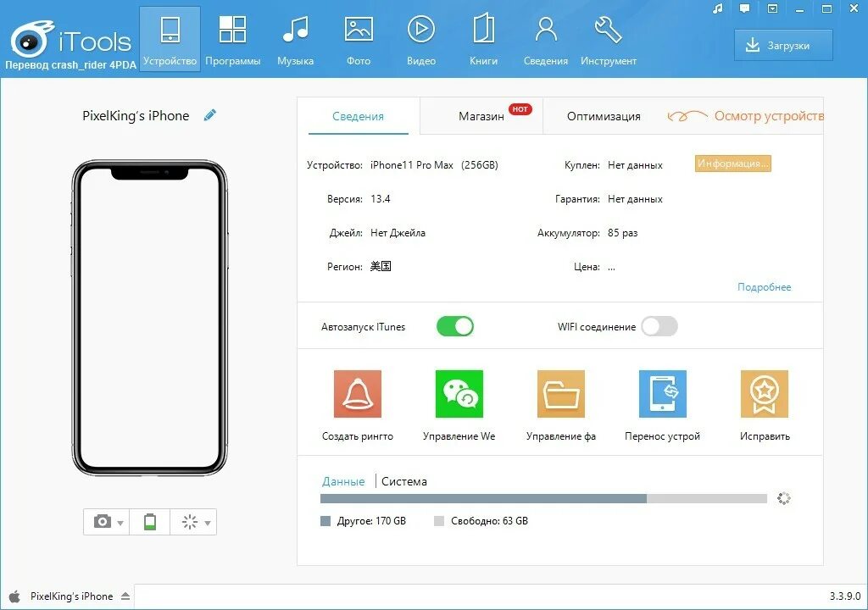Click the Свободно 63 GB legend swatch
The height and width of the screenshot is (610, 868).
pos(439,521)
